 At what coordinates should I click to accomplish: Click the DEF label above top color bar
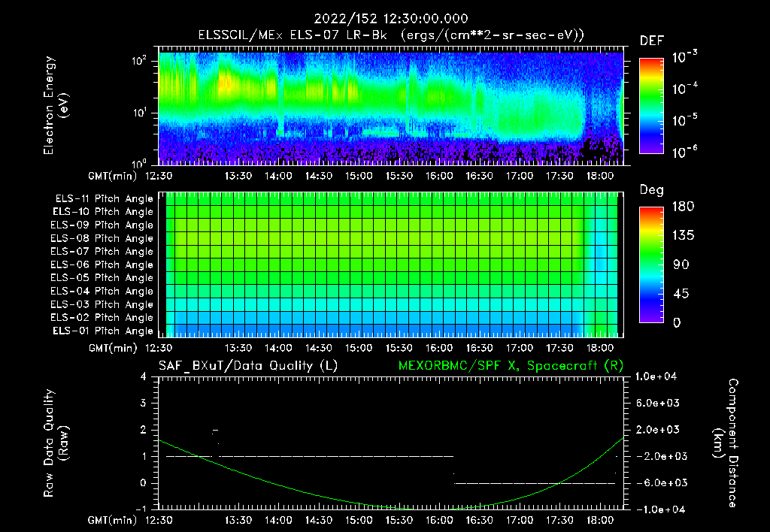pos(652,41)
